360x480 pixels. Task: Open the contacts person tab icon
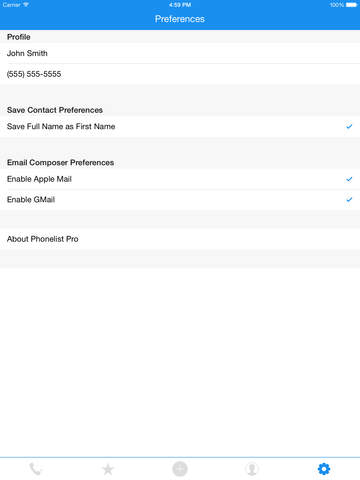point(252,469)
